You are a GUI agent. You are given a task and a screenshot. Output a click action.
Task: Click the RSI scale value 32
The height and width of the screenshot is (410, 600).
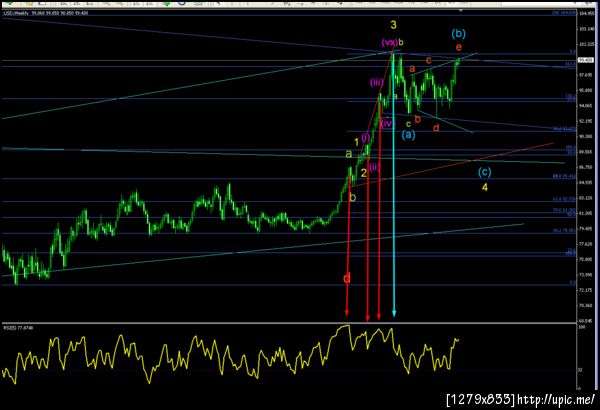(580, 370)
